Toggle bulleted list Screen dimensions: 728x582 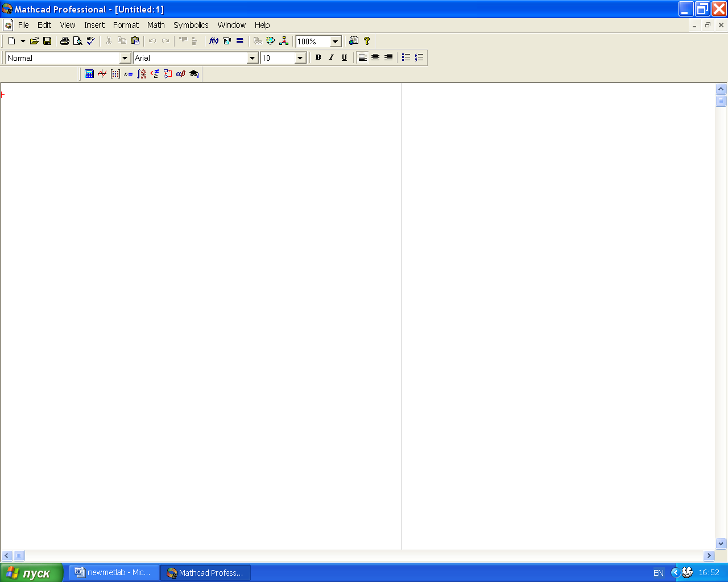click(x=406, y=57)
